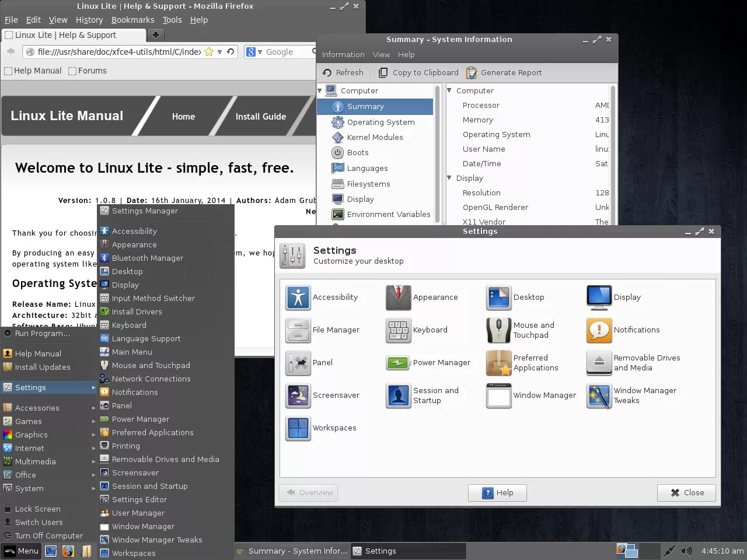Image resolution: width=747 pixels, height=560 pixels.
Task: Click the volume icon in system tray
Action: 687,551
